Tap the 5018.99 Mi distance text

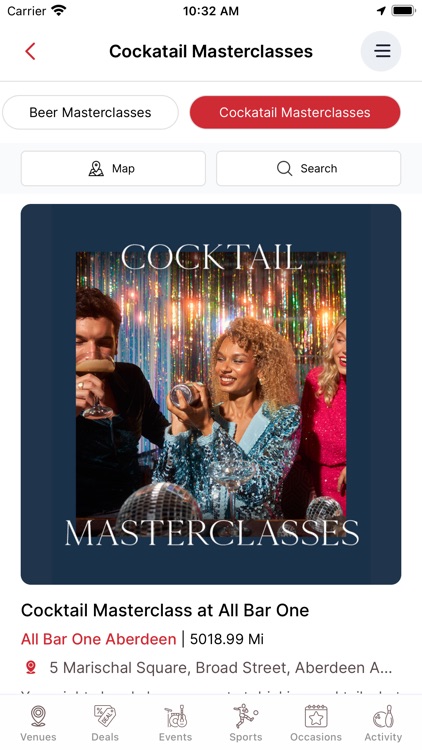click(x=227, y=639)
